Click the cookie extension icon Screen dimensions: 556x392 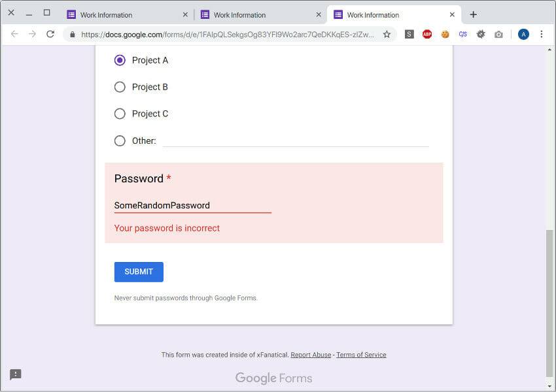(x=445, y=35)
